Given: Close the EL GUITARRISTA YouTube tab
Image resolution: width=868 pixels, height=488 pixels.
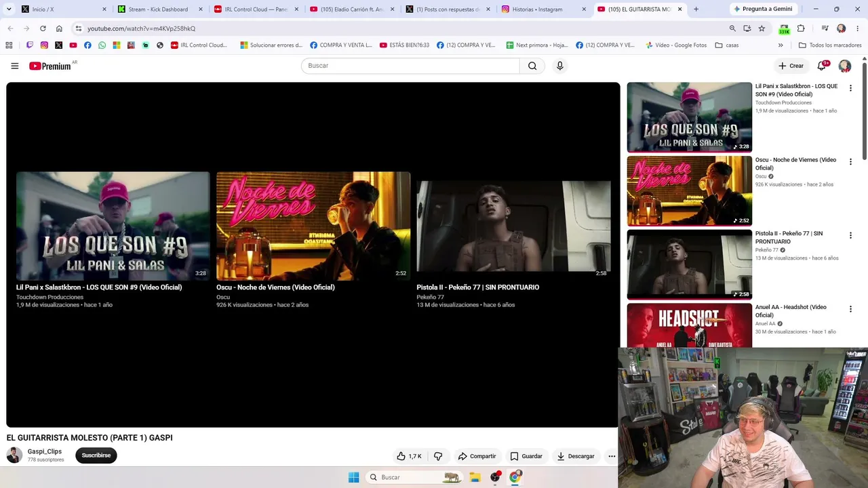Looking at the screenshot, I should coord(679,9).
